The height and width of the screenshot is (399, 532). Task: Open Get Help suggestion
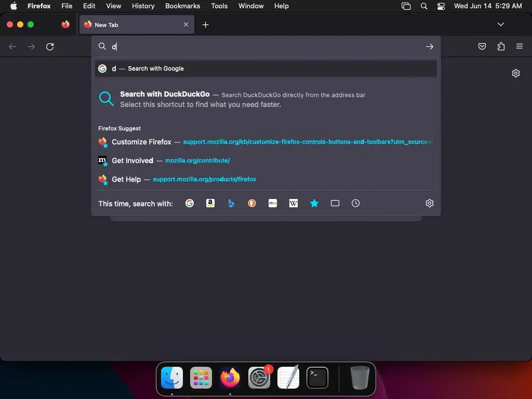click(x=266, y=179)
